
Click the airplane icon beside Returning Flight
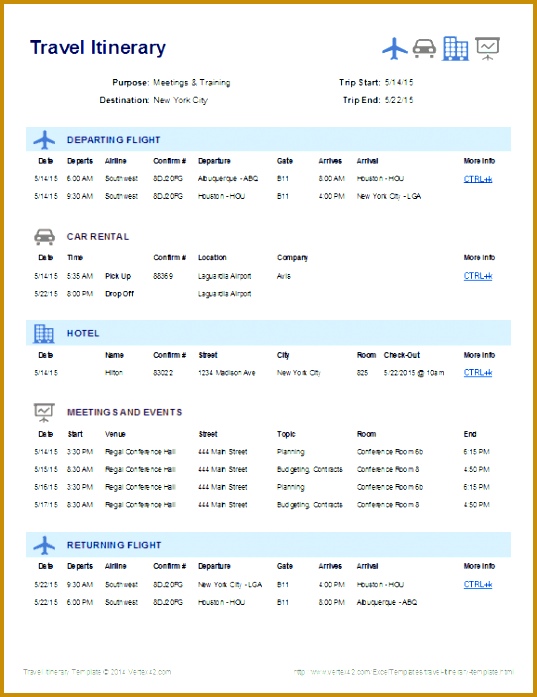44,545
